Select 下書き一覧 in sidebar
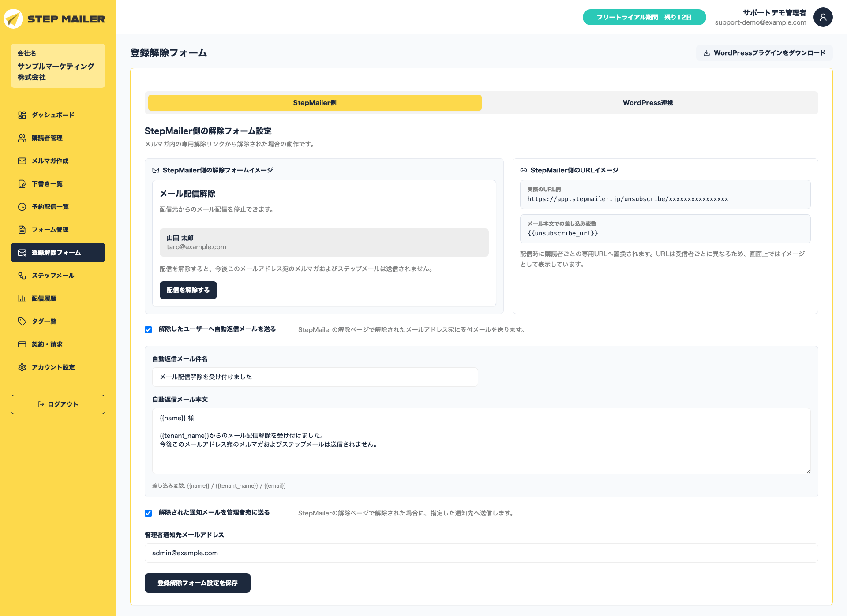Image resolution: width=847 pixels, height=616 pixels. click(x=58, y=184)
